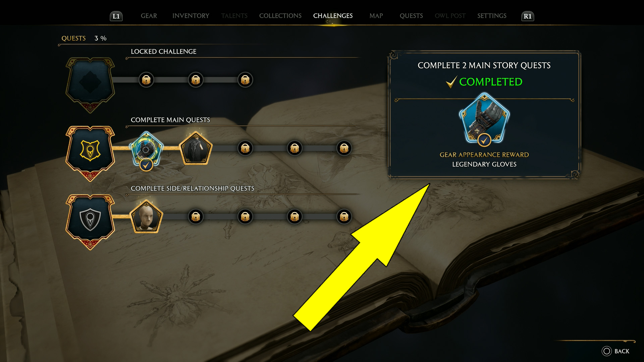The height and width of the screenshot is (362, 644).
Task: Open the Quests tab in top menu
Action: (411, 16)
